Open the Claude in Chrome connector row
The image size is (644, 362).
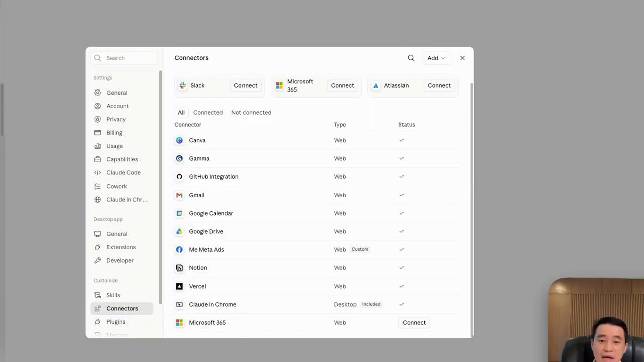click(x=316, y=304)
